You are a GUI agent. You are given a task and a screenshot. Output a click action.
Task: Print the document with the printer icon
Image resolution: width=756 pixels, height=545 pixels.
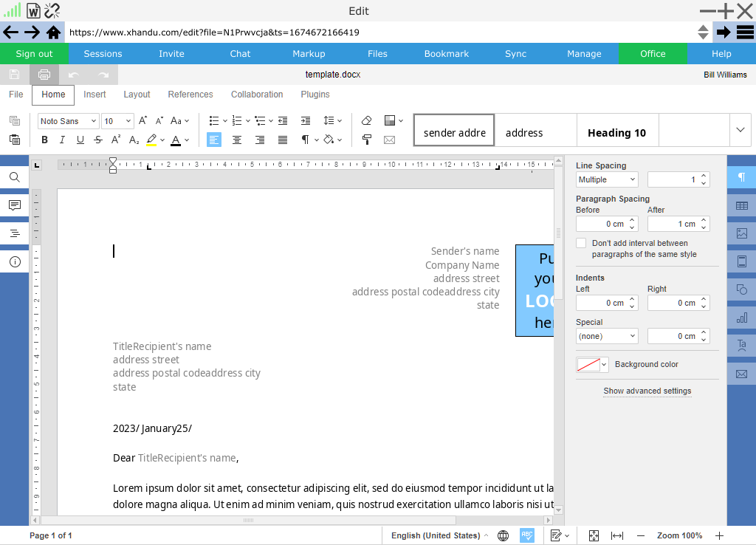(44, 75)
